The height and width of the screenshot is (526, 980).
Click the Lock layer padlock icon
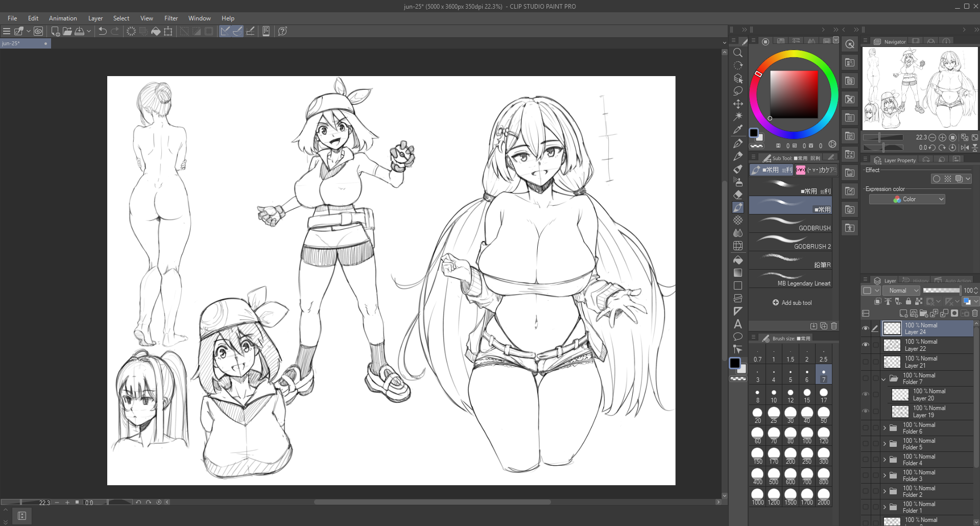(x=909, y=302)
